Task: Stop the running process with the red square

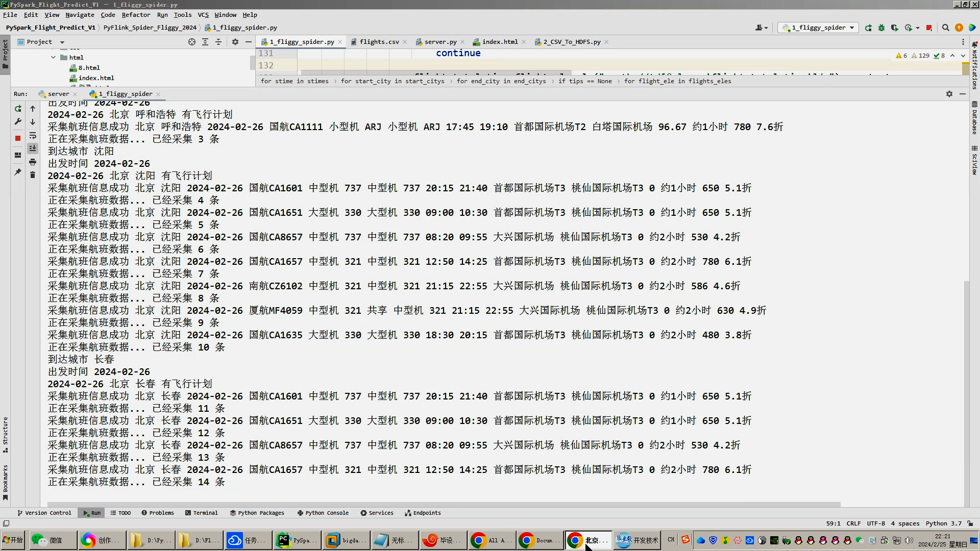Action: (x=18, y=138)
